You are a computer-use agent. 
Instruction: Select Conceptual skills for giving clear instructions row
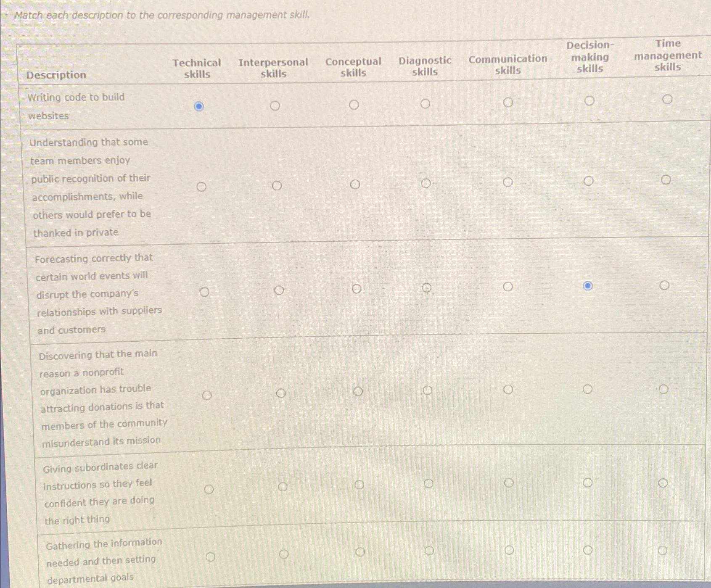[x=359, y=484]
